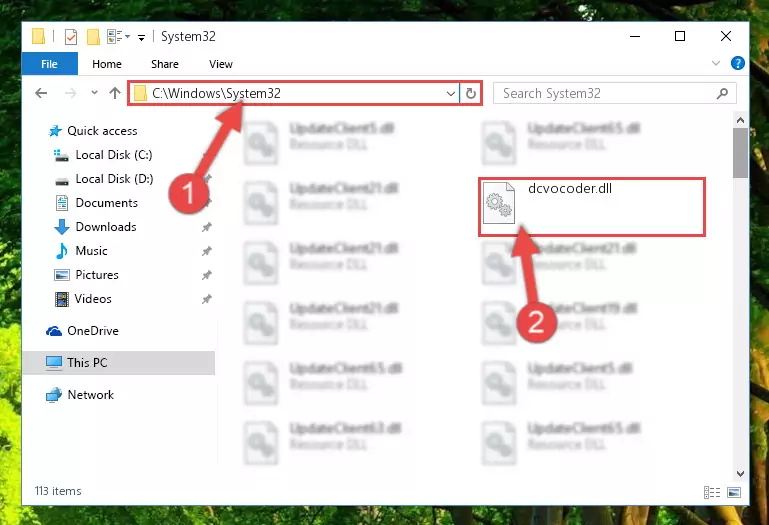Select Network in navigation pane

90,395
